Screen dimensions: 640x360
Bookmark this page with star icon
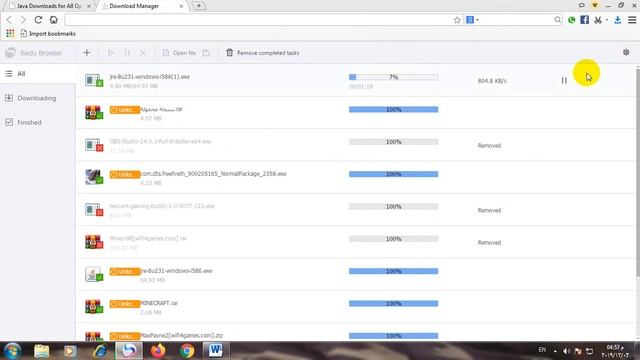pos(457,20)
